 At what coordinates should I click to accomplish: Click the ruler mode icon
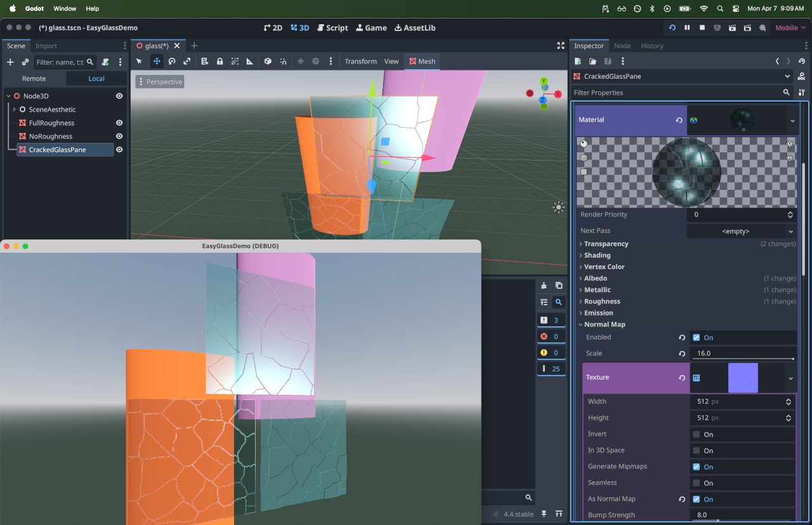coord(250,62)
